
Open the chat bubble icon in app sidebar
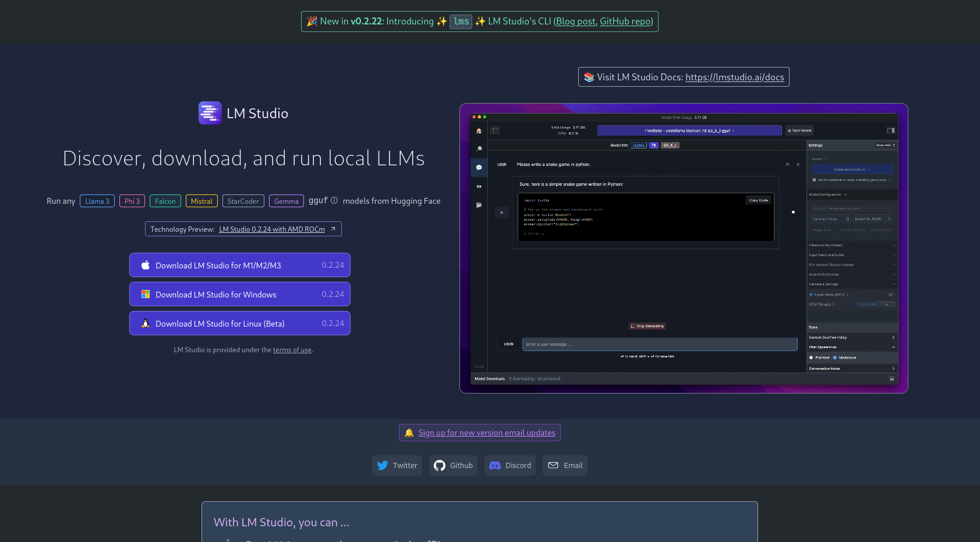click(479, 168)
